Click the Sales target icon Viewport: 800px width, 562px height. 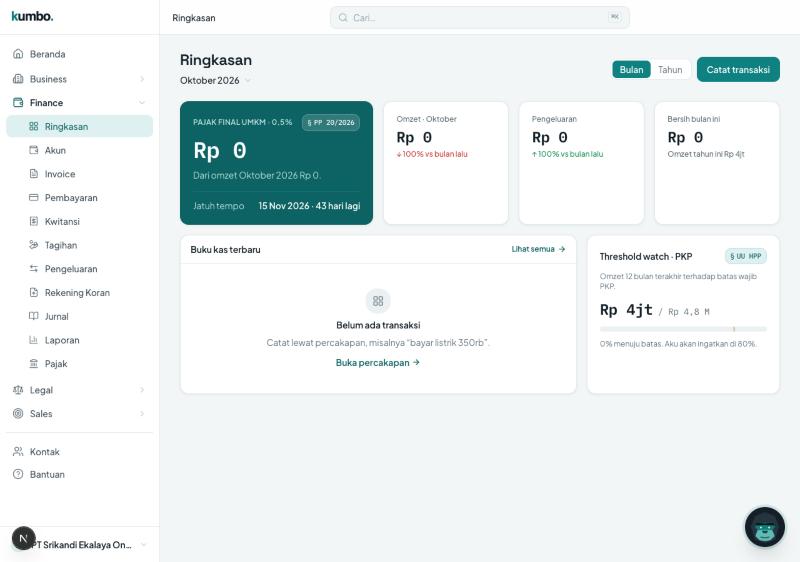click(x=18, y=414)
